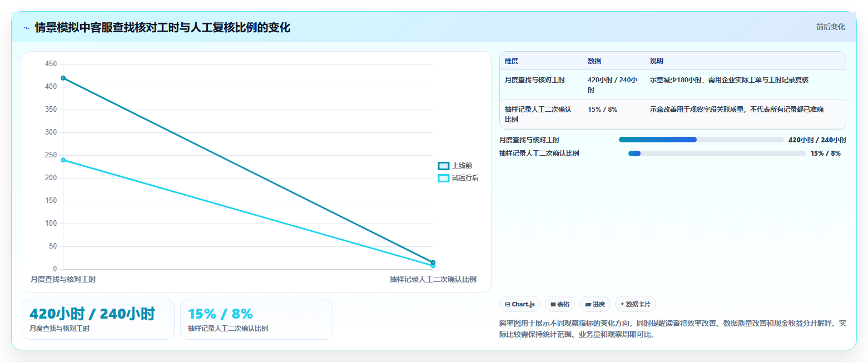
Task: Click progress value text 420小时 / 240小时
Action: coord(817,140)
